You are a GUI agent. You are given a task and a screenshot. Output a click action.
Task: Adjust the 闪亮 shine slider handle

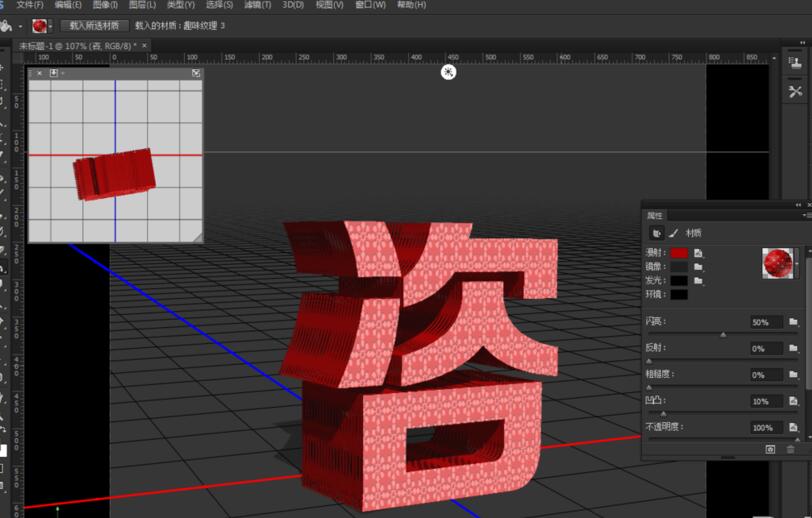coord(723,335)
